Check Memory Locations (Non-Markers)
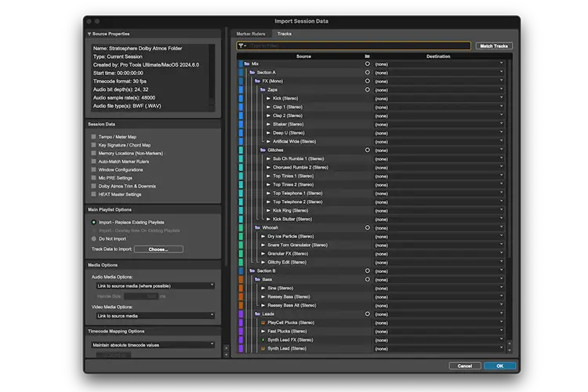The width and height of the screenshot is (588, 392). 94,154
